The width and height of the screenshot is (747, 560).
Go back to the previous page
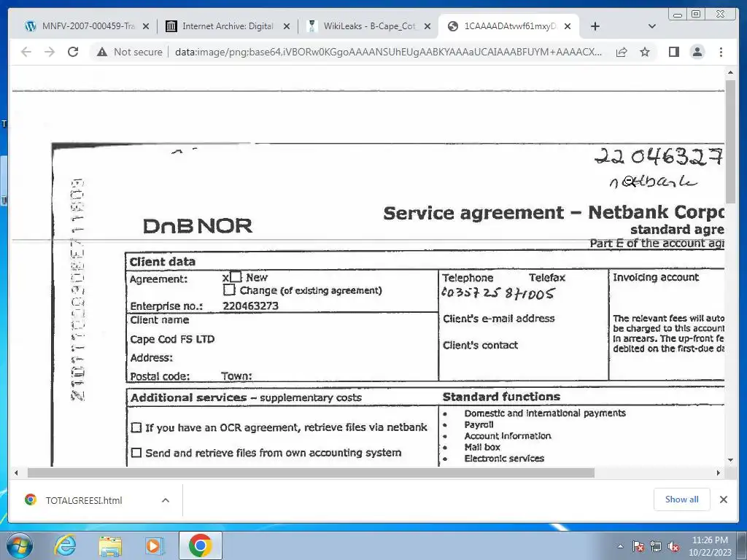tap(26, 52)
